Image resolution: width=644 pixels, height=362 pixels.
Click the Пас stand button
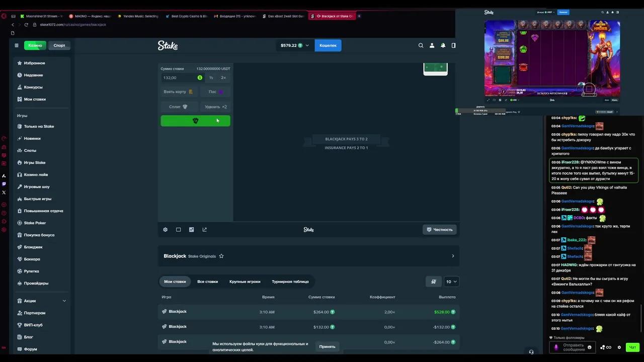click(215, 92)
